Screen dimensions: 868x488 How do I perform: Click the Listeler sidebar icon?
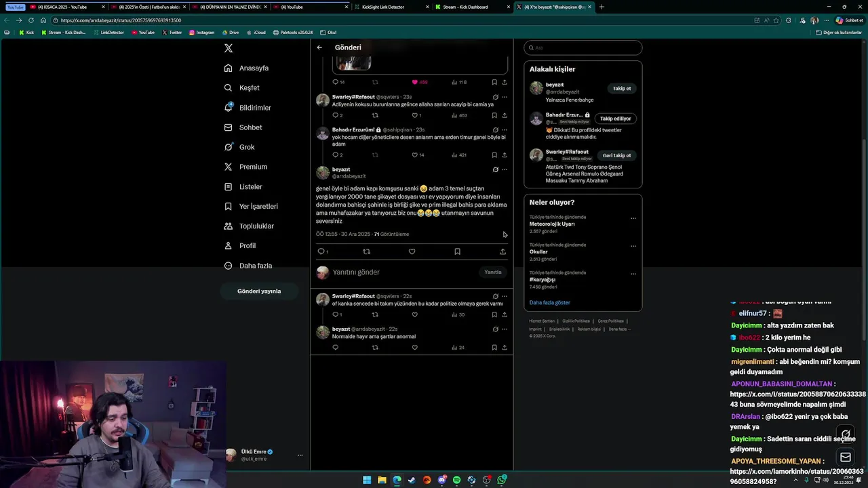(229, 186)
